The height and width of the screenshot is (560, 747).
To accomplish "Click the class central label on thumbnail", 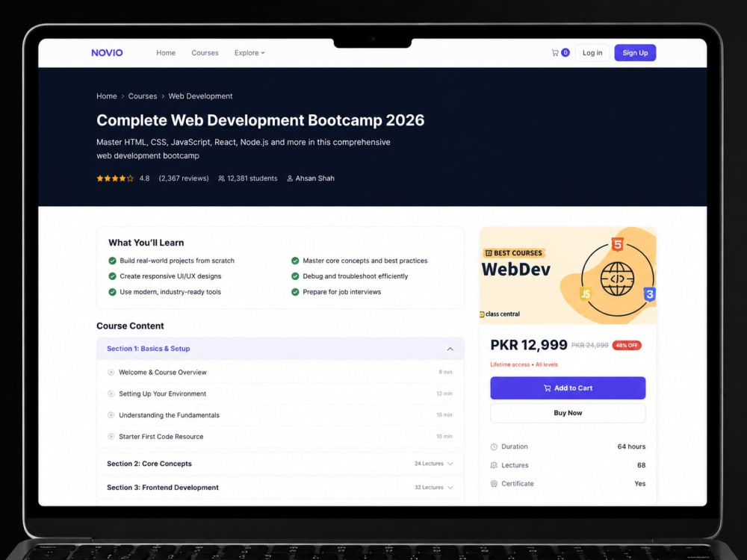I will pyautogui.click(x=500, y=314).
